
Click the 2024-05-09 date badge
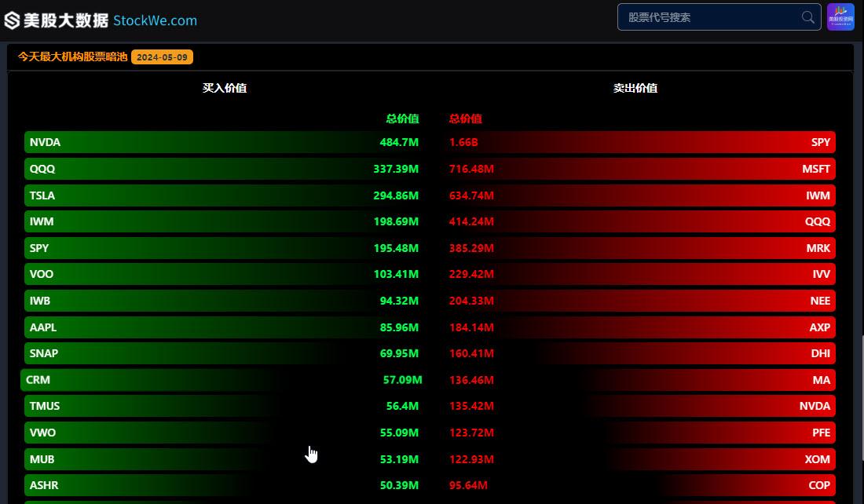tap(162, 57)
